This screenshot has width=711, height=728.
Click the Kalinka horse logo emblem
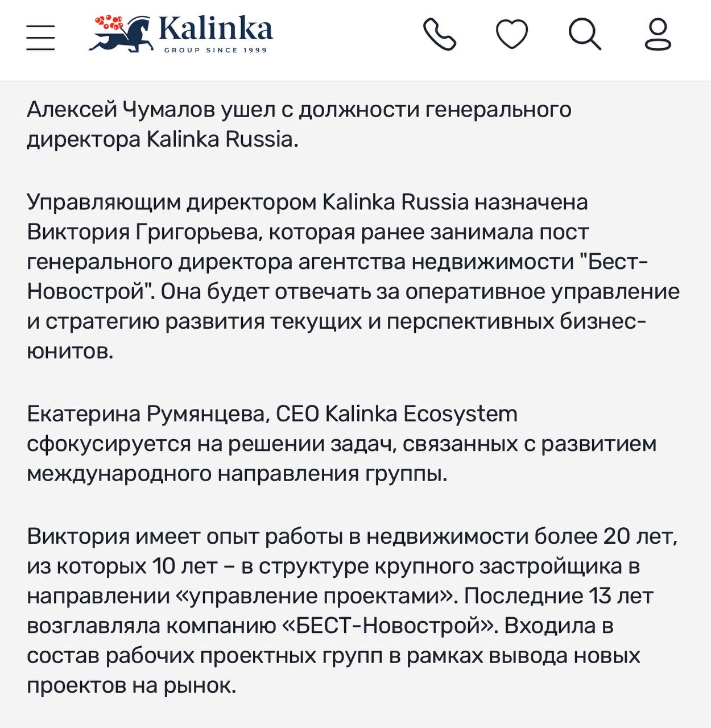(x=121, y=34)
